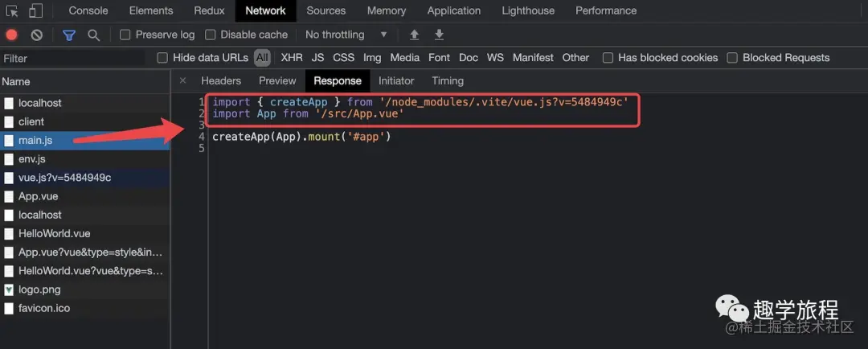
Task: Select the Response tab
Action: [x=338, y=81]
